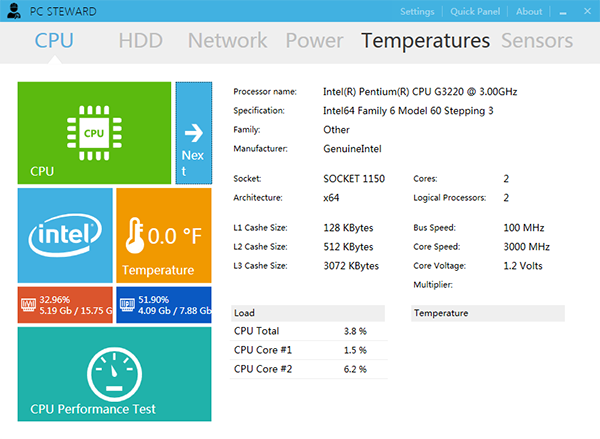
Task: Switch to the HDD tab
Action: click(140, 41)
